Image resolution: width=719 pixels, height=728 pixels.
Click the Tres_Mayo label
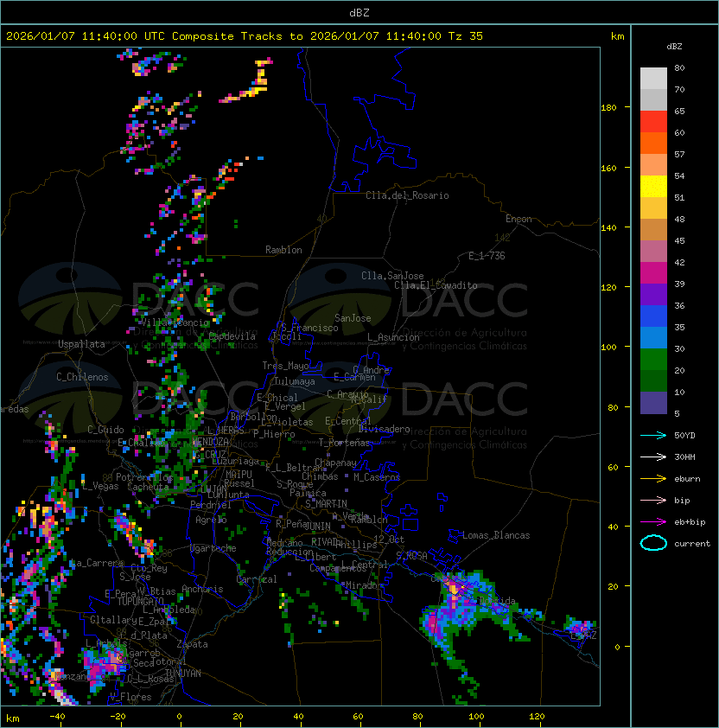285,366
